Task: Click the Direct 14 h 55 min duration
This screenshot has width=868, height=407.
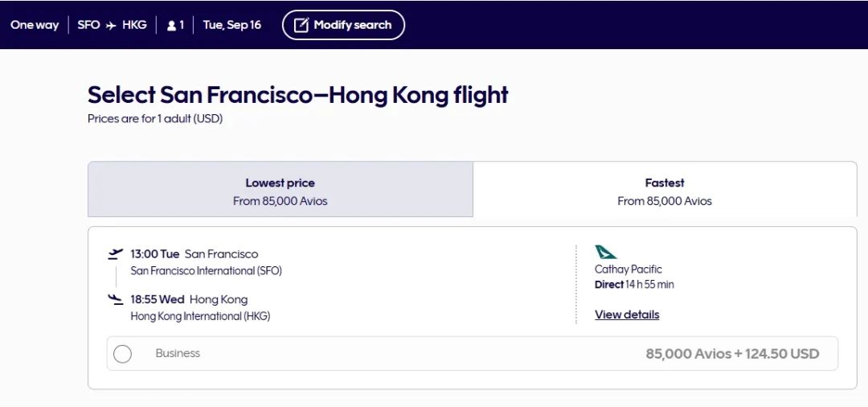Action: [x=634, y=285]
